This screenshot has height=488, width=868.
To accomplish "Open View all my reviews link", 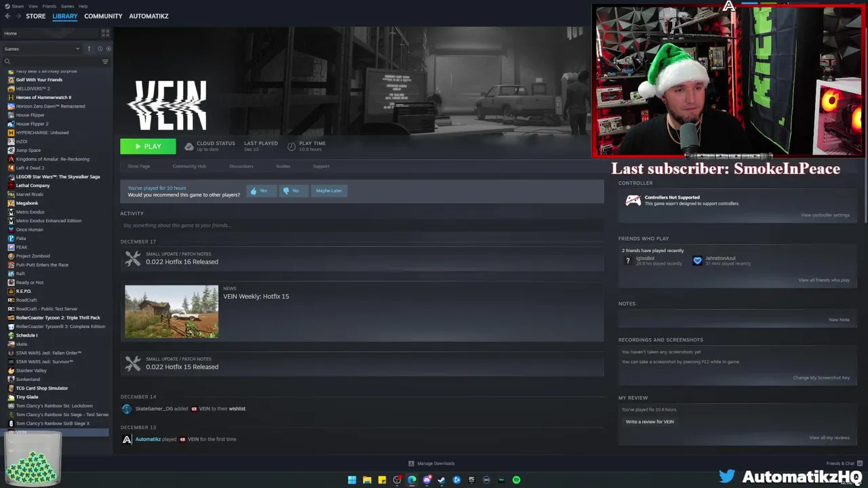I will click(829, 437).
